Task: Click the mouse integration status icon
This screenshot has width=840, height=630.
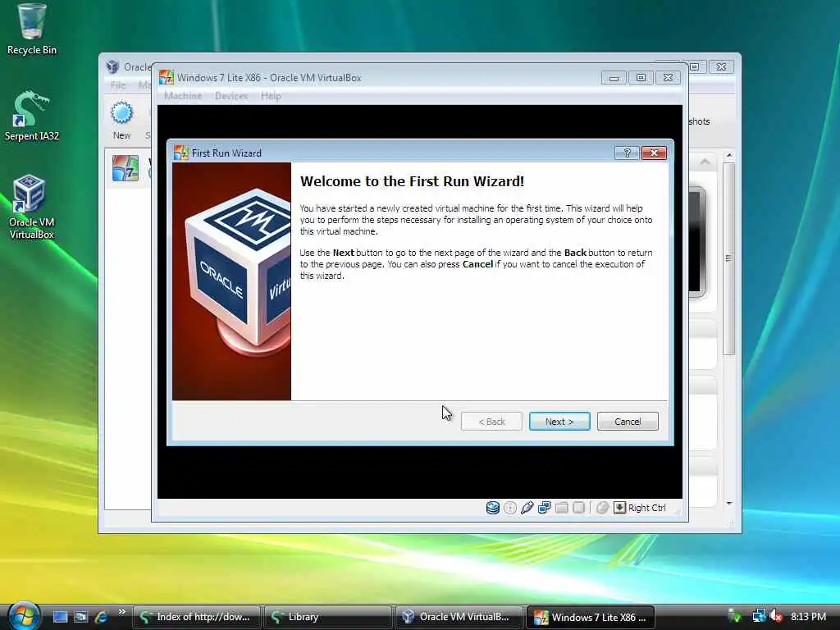Action: pos(602,507)
